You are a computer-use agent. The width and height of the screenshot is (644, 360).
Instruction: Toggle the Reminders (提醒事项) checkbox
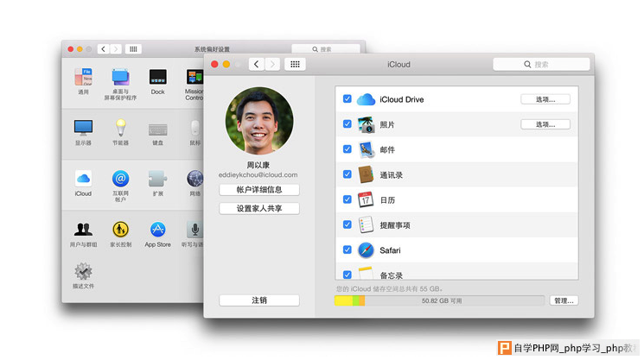[x=348, y=224]
